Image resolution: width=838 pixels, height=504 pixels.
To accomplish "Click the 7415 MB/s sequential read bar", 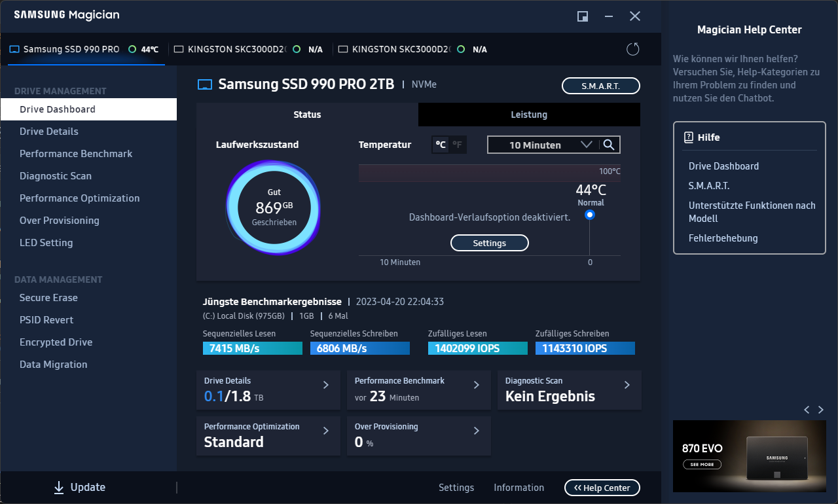I will (253, 348).
